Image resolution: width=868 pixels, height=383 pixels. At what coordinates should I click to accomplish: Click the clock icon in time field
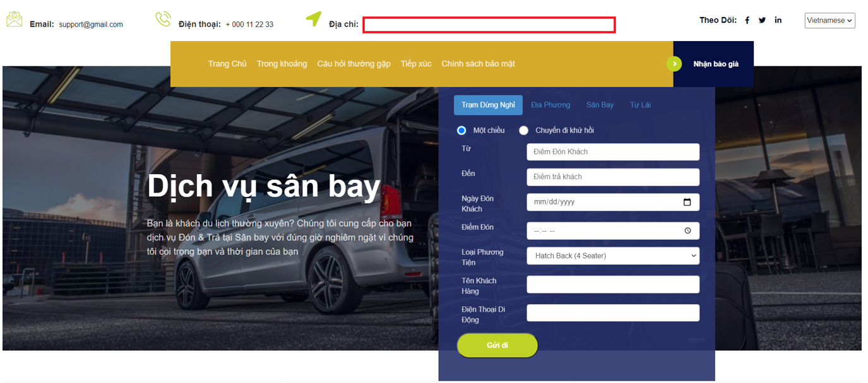click(687, 231)
